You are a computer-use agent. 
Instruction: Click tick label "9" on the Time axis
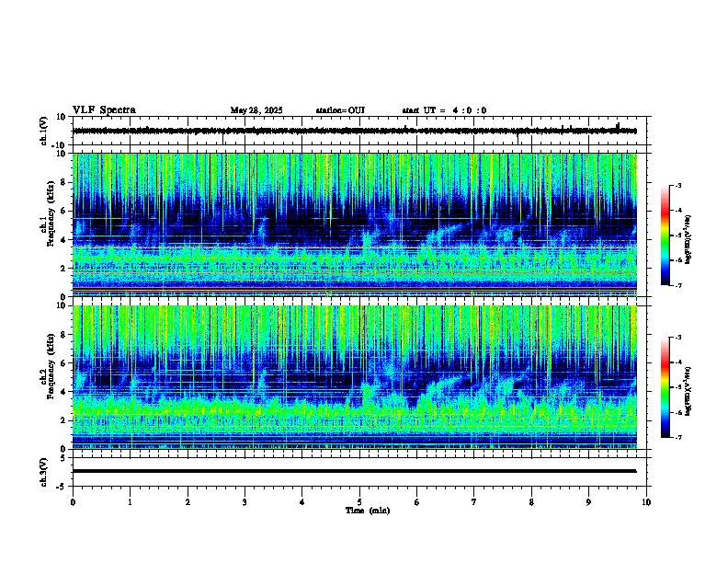[x=588, y=502]
